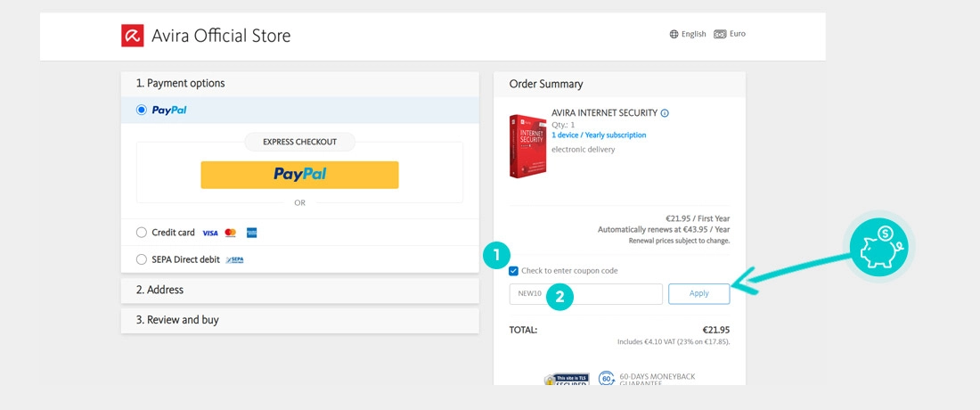
Task: Click the Mastercard icon
Action: 230,234
